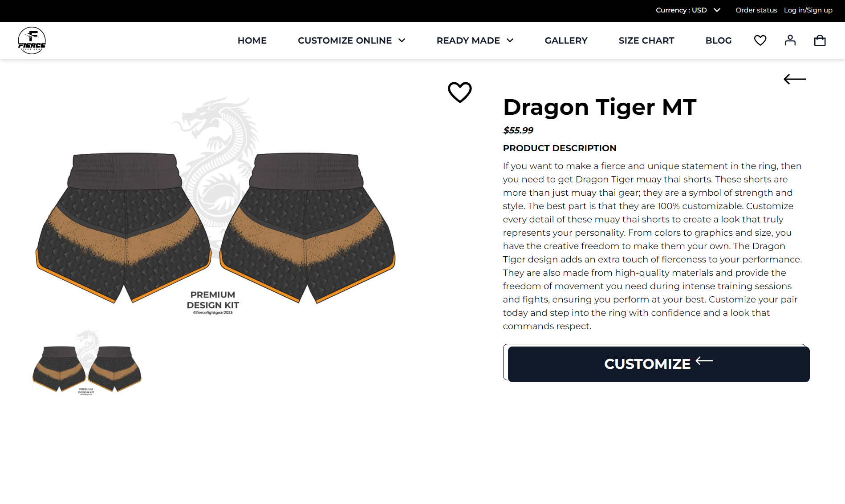Add Dragon Tiger MT to favorites heart
This screenshot has height=504, width=845.
pos(459,92)
